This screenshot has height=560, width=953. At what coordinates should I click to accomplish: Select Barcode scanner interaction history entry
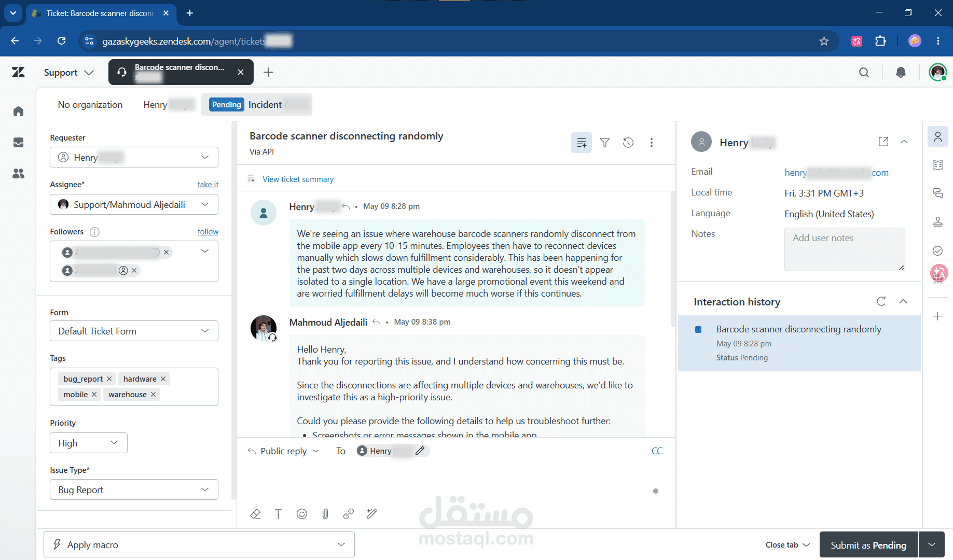799,343
